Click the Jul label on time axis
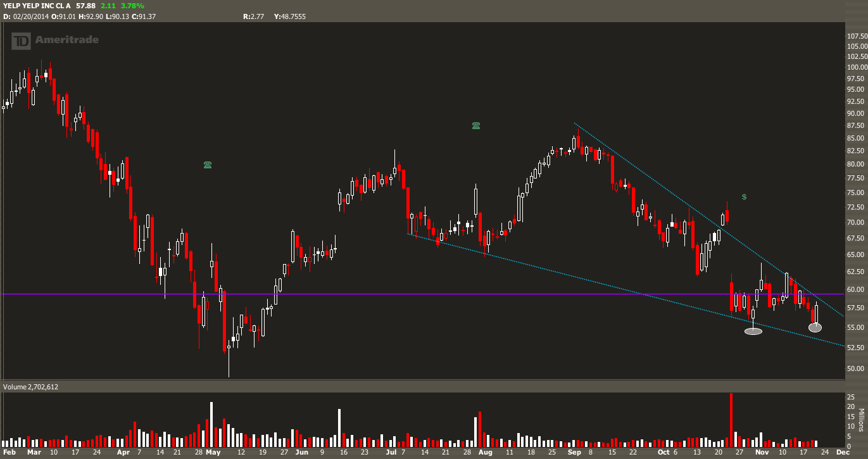The image size is (868, 459). point(391,453)
